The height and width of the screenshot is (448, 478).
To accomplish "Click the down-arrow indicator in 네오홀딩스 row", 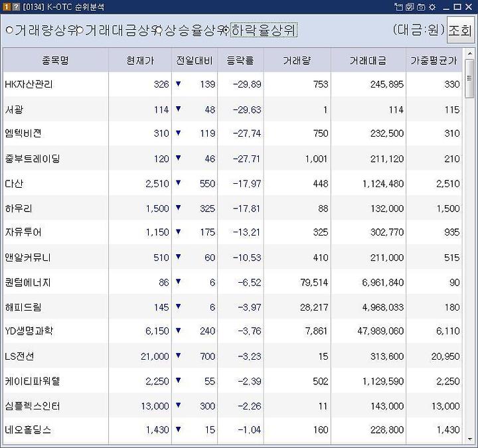I will coord(179,429).
